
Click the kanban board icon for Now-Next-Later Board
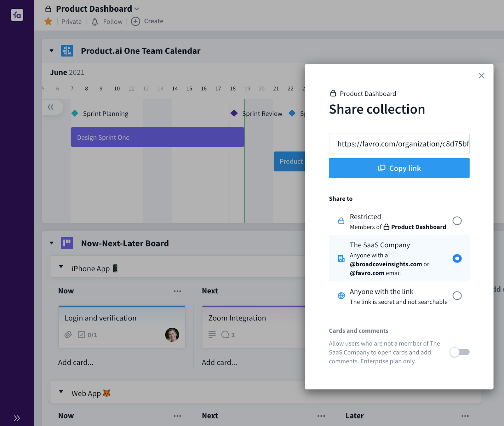pos(67,243)
